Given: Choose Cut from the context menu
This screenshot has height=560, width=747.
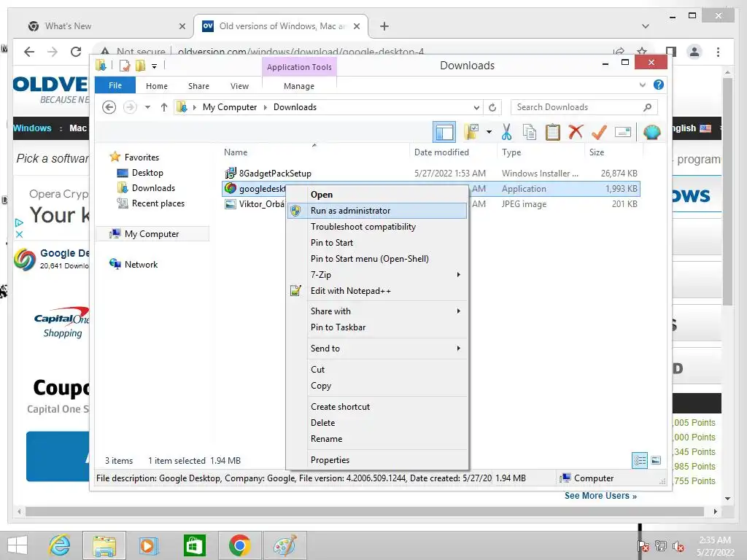Looking at the screenshot, I should (x=377, y=370).
